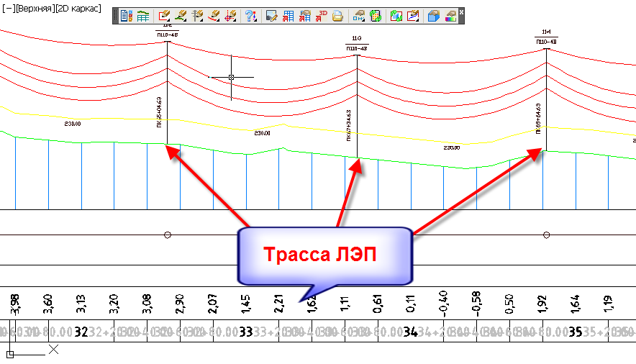Click the Трасса ЛЭП callout label

pyautogui.click(x=324, y=255)
